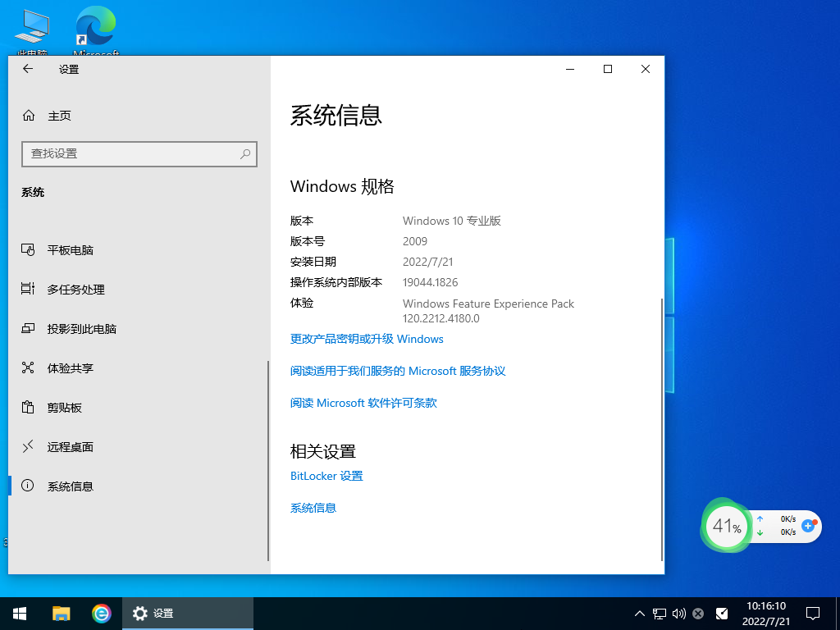Click inside the 查找设置 search box
The width and height of the screenshot is (840, 630).
[x=139, y=154]
